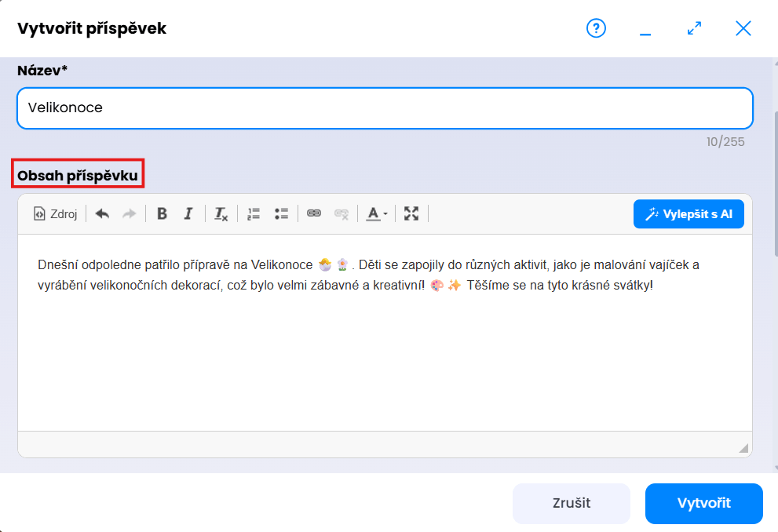Click the Zdroj source view button
The width and height of the screenshot is (778, 532).
[x=55, y=213]
